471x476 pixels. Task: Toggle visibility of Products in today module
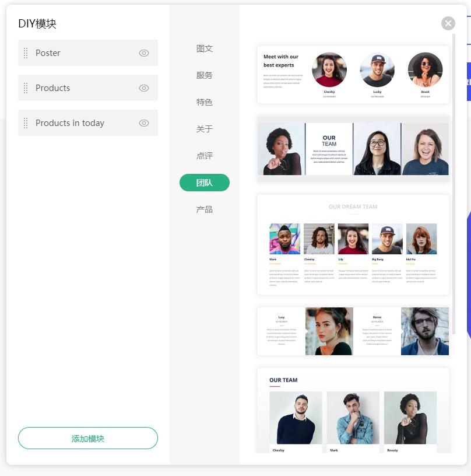[x=144, y=123]
